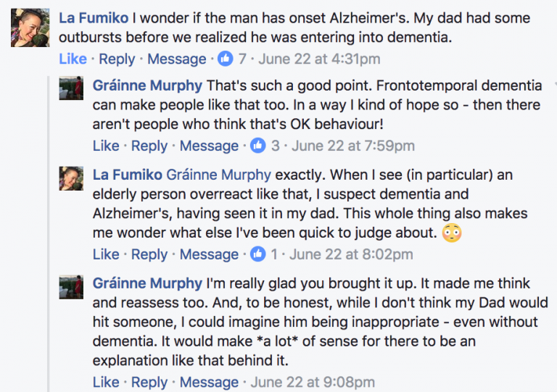Open the June 22 at 9:08pm timestamp

click(x=313, y=382)
